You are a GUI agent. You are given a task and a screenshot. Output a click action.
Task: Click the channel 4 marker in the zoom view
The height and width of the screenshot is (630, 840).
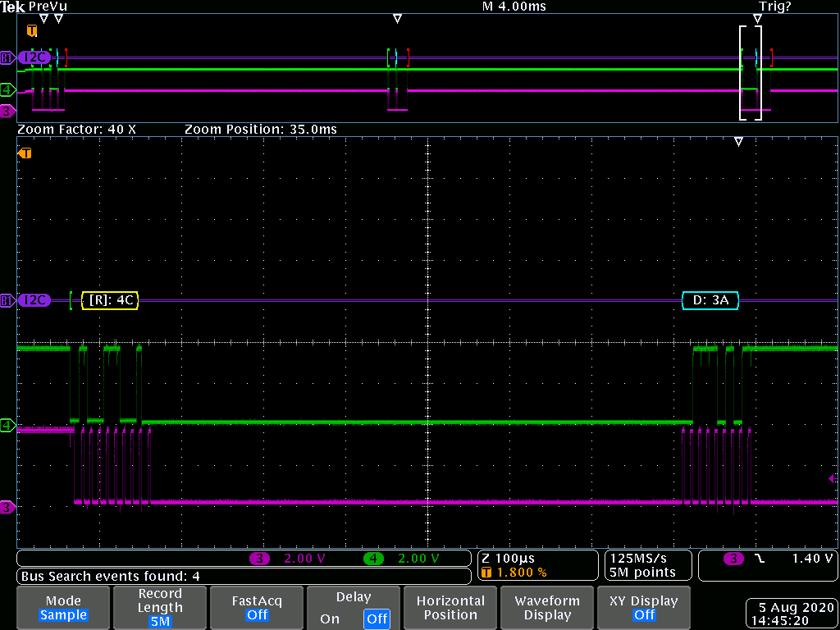point(7,427)
